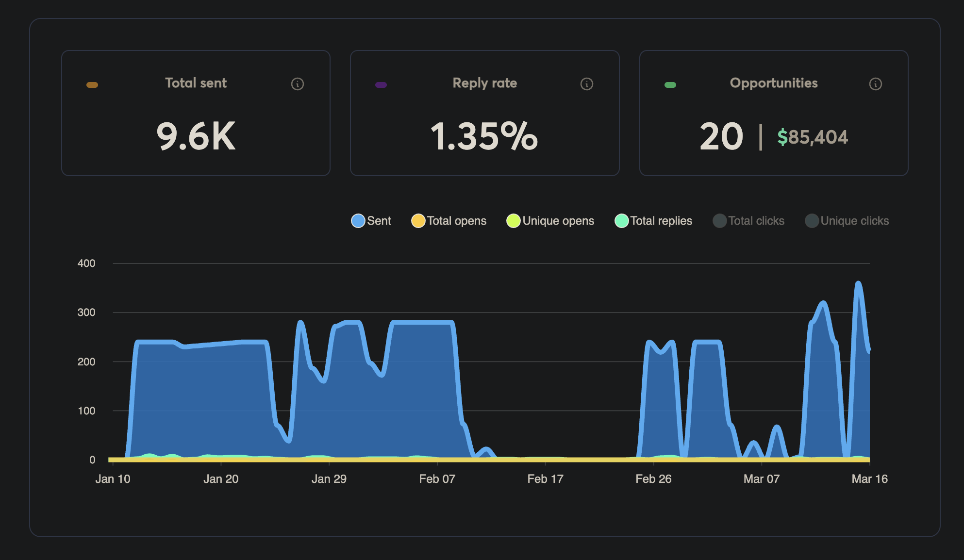Click the purple indicator dot on Reply rate card
Viewport: 964px width, 560px height.
point(381,84)
